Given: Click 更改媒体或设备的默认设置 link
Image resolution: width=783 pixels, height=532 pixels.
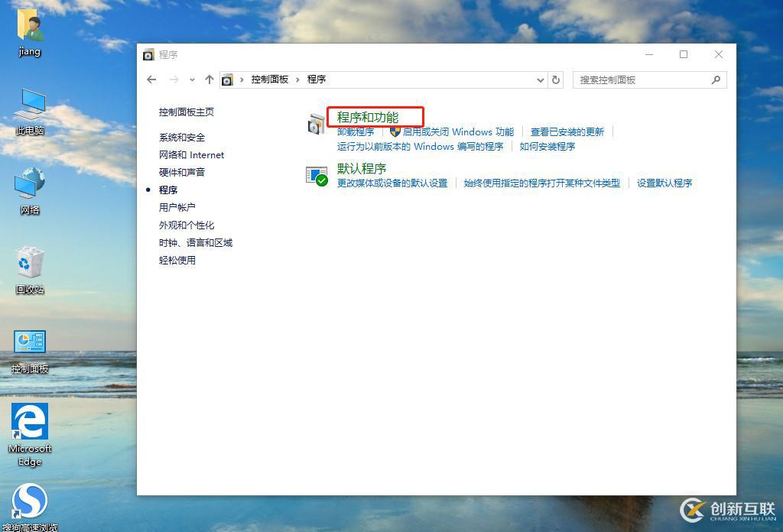Looking at the screenshot, I should click(x=392, y=183).
